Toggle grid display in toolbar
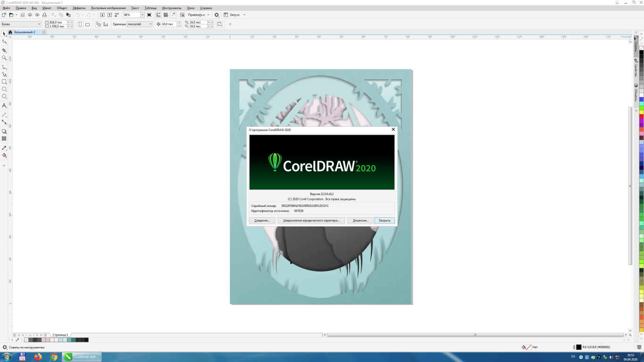644x362 pixels. click(166, 15)
